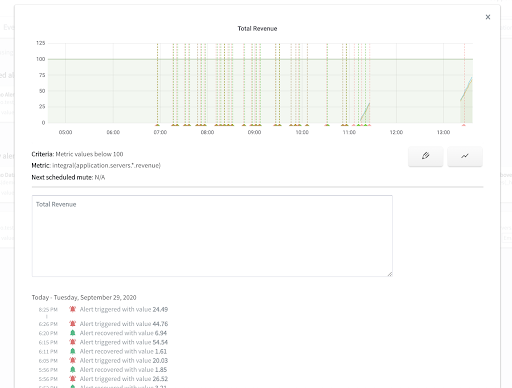This screenshot has width=512, height=388.
Task: Click the 6:20 PM timestamp
Action: (48, 333)
